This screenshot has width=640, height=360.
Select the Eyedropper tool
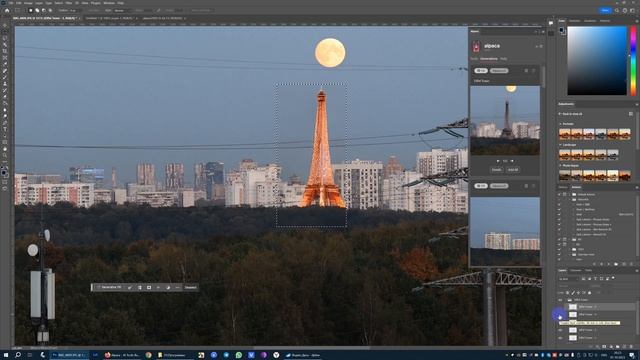pyautogui.click(x=5, y=64)
